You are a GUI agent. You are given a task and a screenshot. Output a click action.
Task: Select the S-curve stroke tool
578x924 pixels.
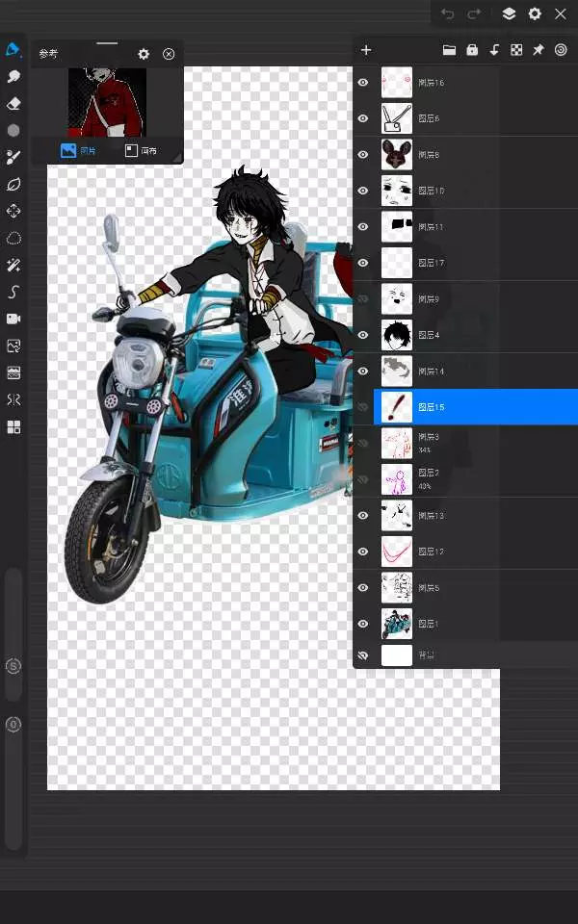(13, 292)
